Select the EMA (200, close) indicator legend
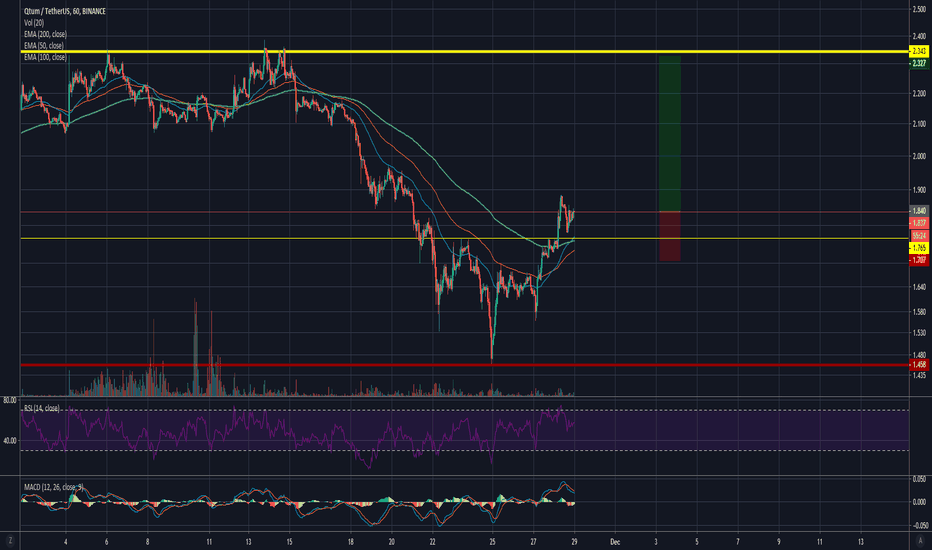The width and height of the screenshot is (932, 550). (45, 34)
